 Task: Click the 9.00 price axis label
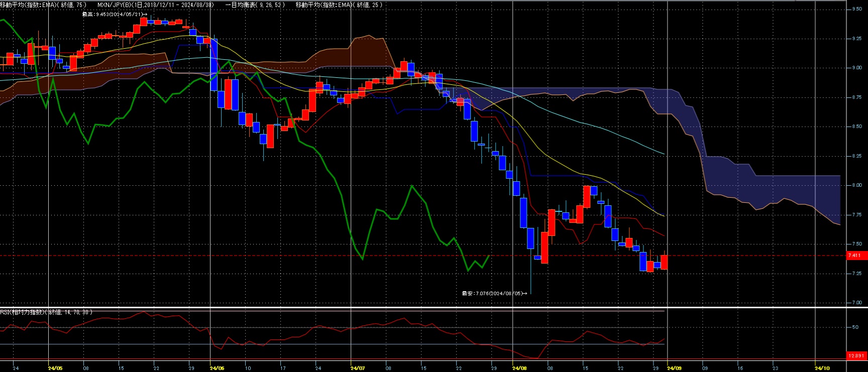(856, 68)
